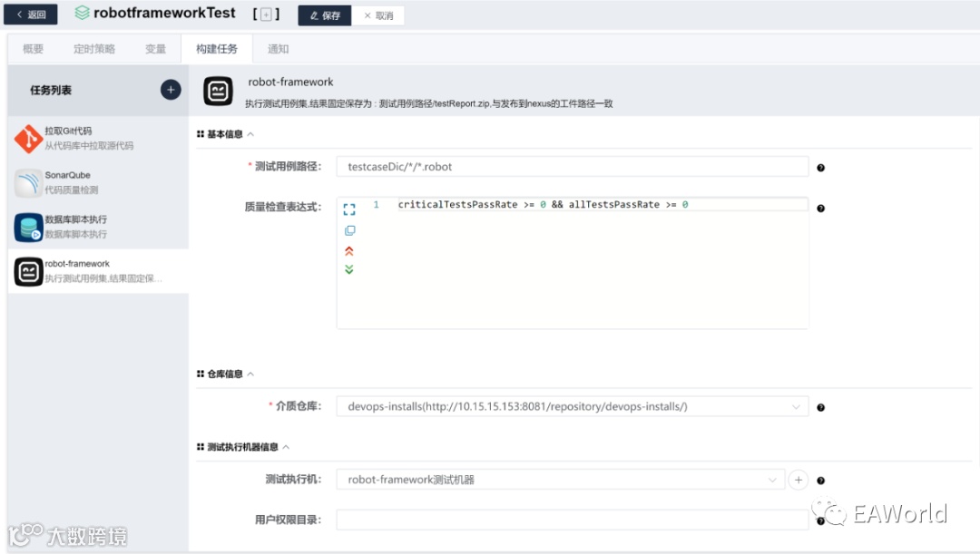Click the green double-down arrow in editor
980x554 pixels.
349,269
